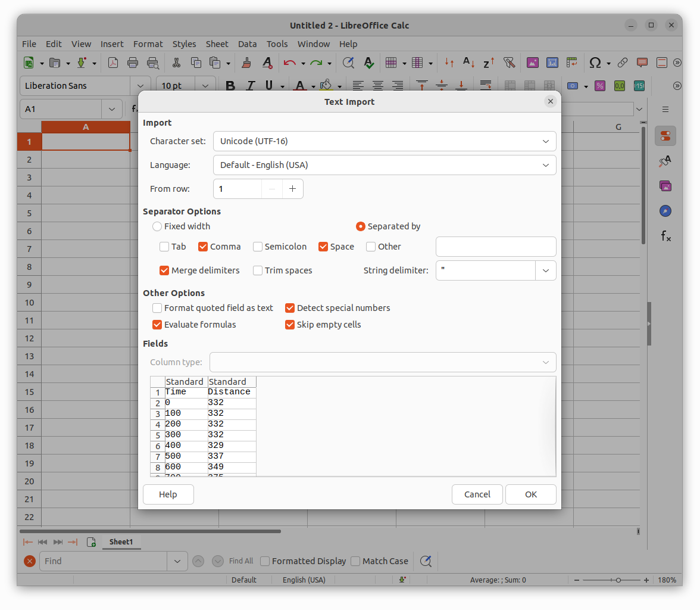The height and width of the screenshot is (610, 700).
Task: Select the Fixed width radio button
Action: tap(157, 226)
